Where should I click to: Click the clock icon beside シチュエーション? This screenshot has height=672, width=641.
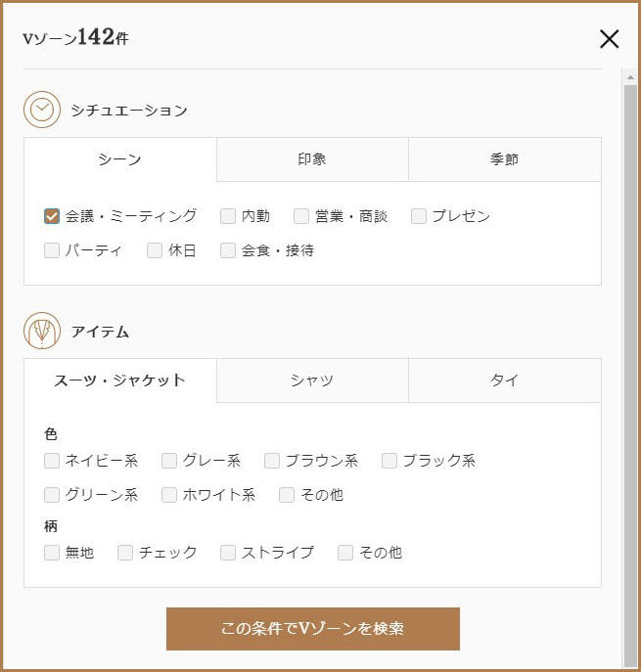[42, 111]
